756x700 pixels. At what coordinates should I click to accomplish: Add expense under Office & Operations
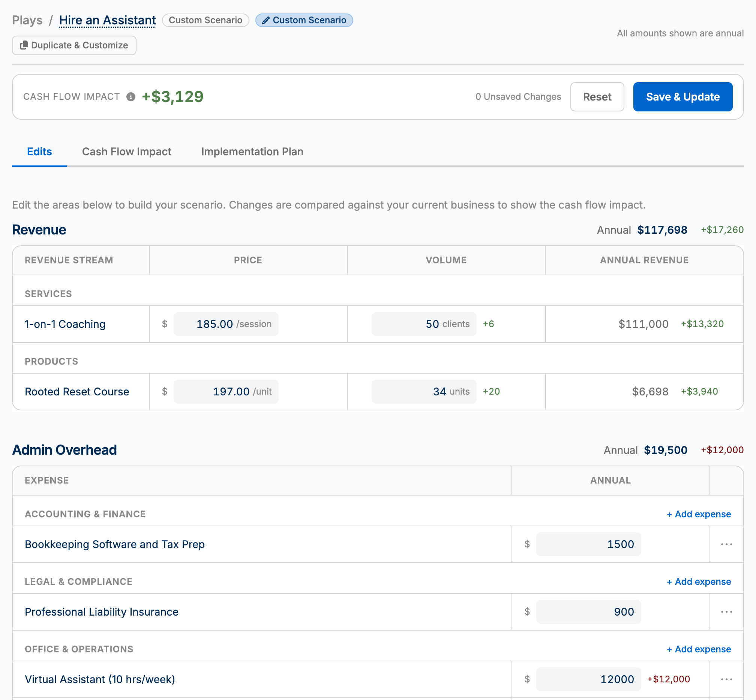coord(699,649)
